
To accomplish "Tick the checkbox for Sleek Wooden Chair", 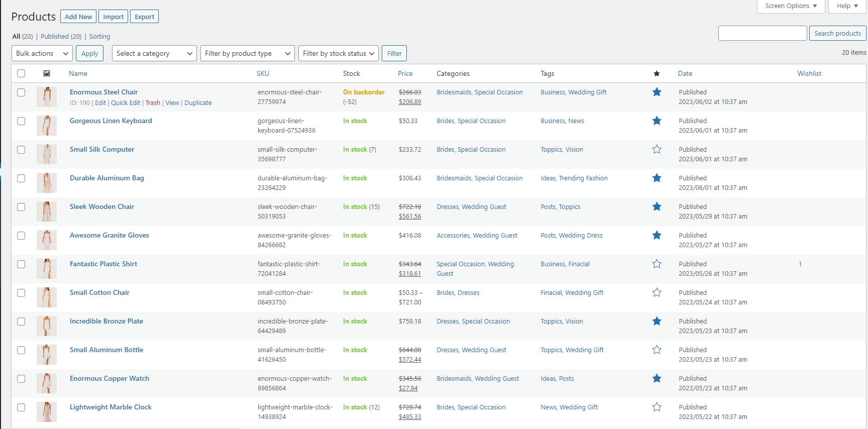I will click(21, 207).
